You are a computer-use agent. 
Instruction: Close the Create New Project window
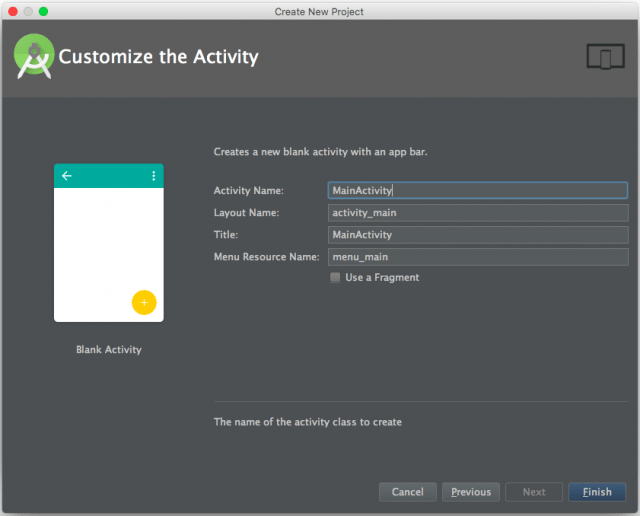coord(13,11)
